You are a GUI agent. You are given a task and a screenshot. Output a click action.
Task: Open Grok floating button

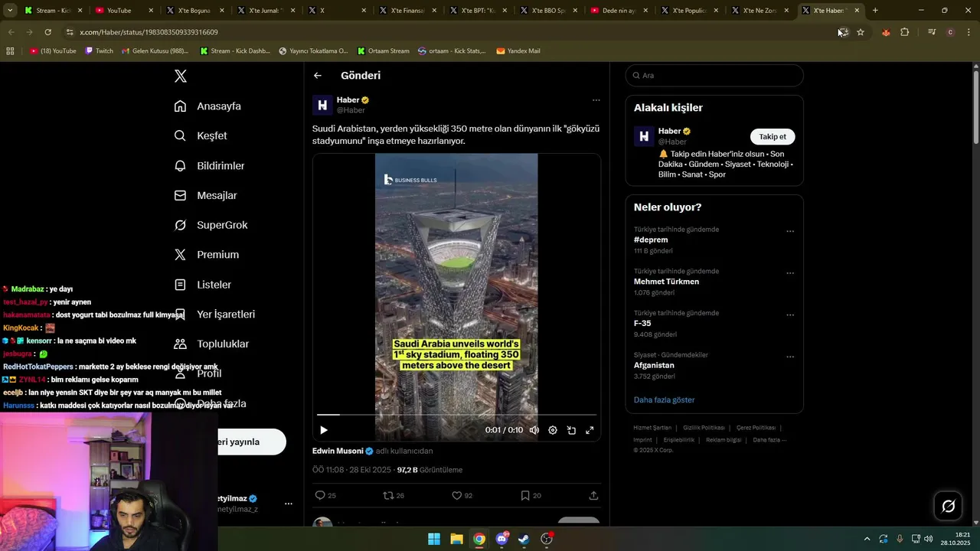tap(948, 506)
